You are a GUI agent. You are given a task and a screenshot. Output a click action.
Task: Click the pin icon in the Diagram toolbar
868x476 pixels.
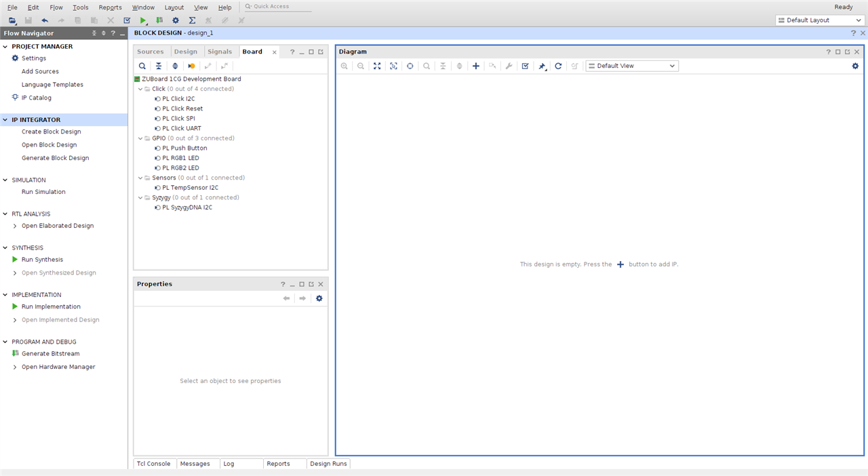point(542,66)
